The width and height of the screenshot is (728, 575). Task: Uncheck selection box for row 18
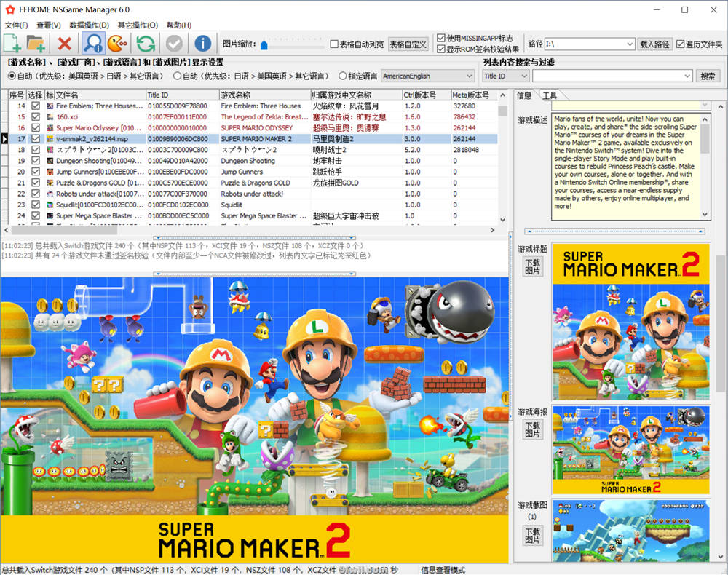click(36, 150)
